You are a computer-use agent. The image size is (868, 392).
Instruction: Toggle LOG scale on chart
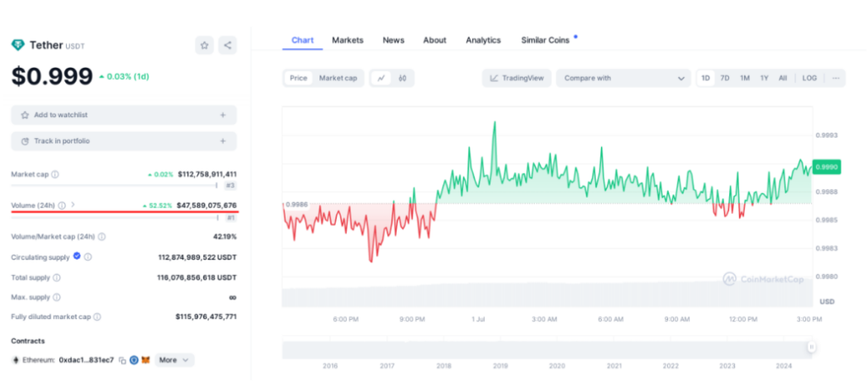[x=810, y=78]
